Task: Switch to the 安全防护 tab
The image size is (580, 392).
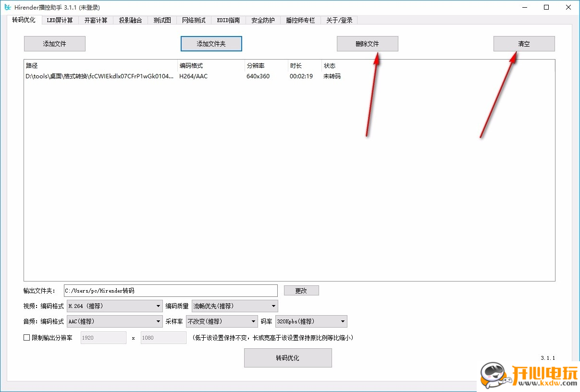Action: [x=263, y=20]
